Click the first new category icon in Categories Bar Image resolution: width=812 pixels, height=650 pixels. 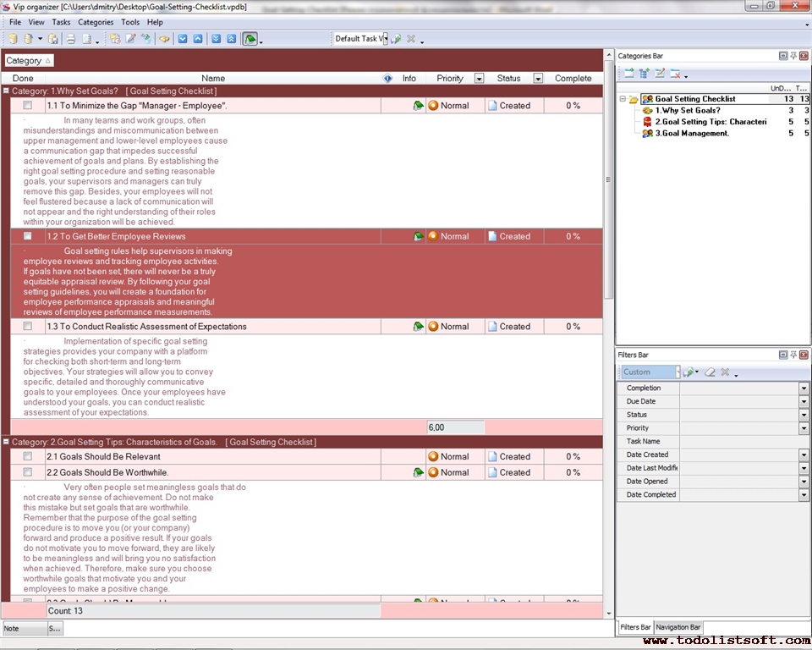[628, 74]
